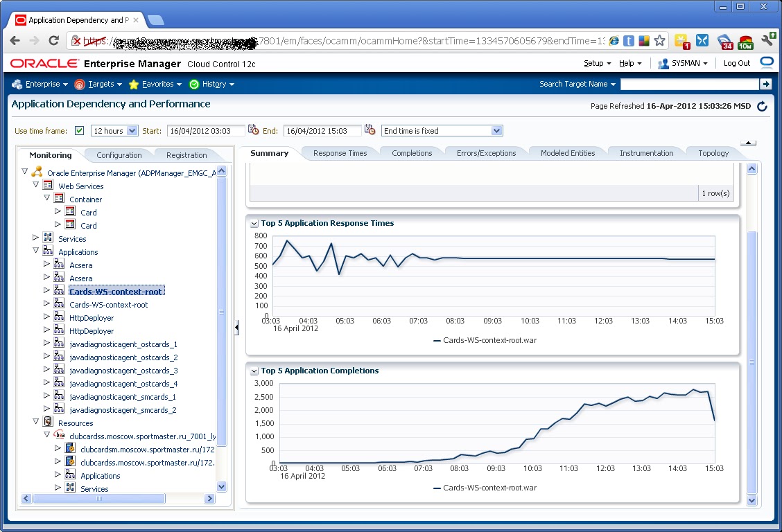The width and height of the screenshot is (782, 532).
Task: Switch to the Topology tab
Action: 713,153
